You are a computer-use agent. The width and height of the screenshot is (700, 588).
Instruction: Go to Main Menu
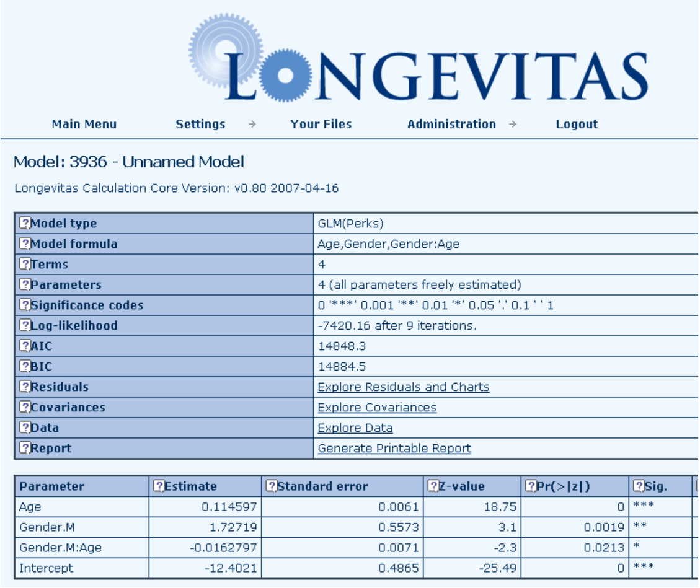[84, 124]
